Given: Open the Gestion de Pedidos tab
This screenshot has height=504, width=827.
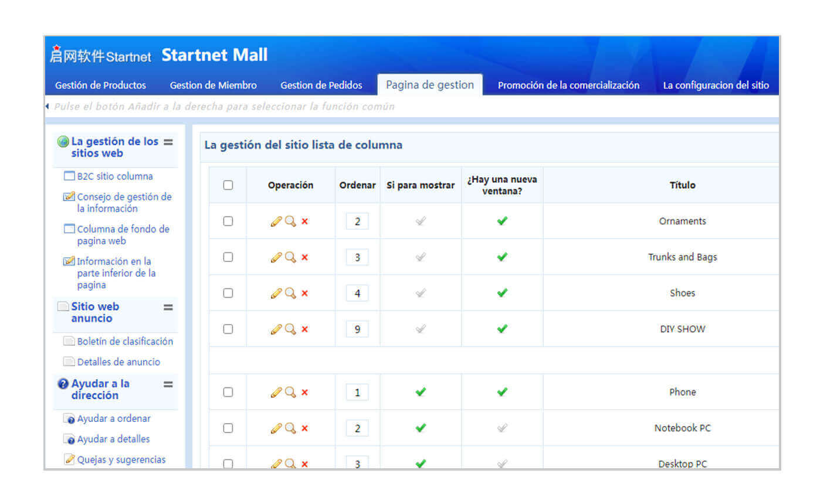Looking at the screenshot, I should (321, 86).
